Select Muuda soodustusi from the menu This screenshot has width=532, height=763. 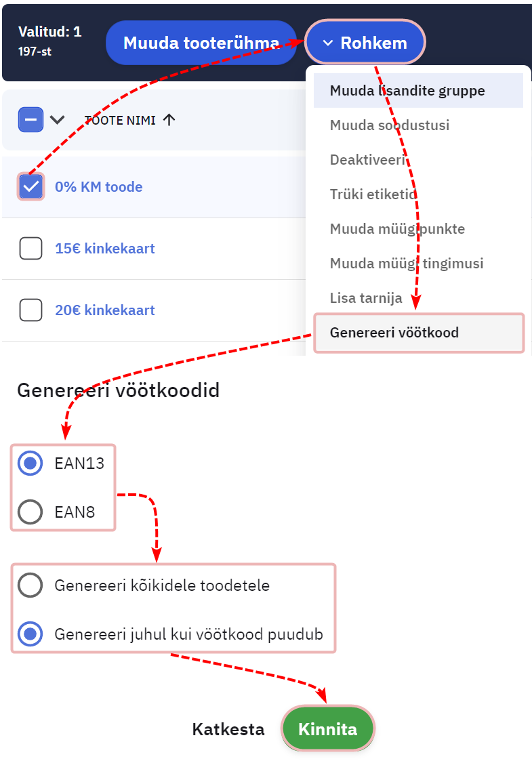tap(390, 125)
